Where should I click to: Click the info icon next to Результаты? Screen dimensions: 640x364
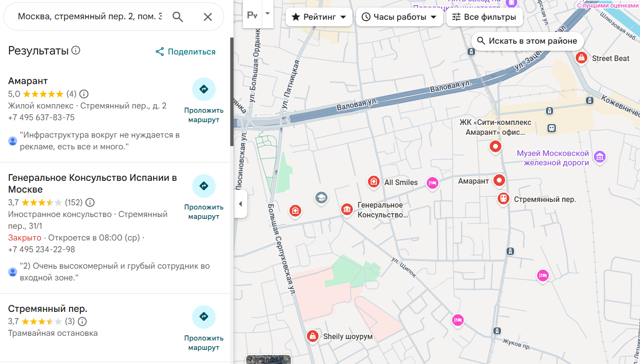click(76, 50)
